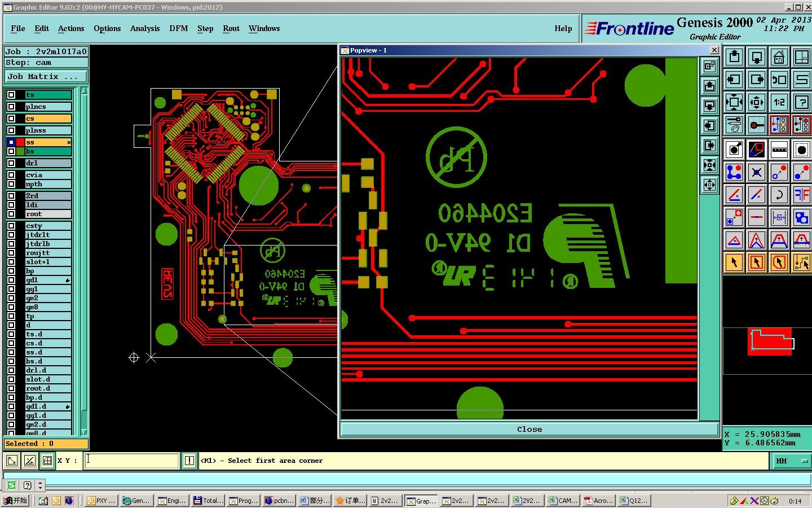Click layer list scroll down arrow
The height and width of the screenshot is (508, 812).
[84, 432]
